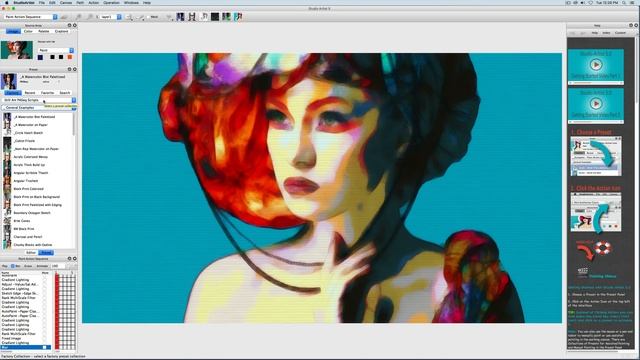Toggle Mute checkbox for Sketch Edge step
Image resolution: width=640 pixels, height=360 pixels.
45,293
